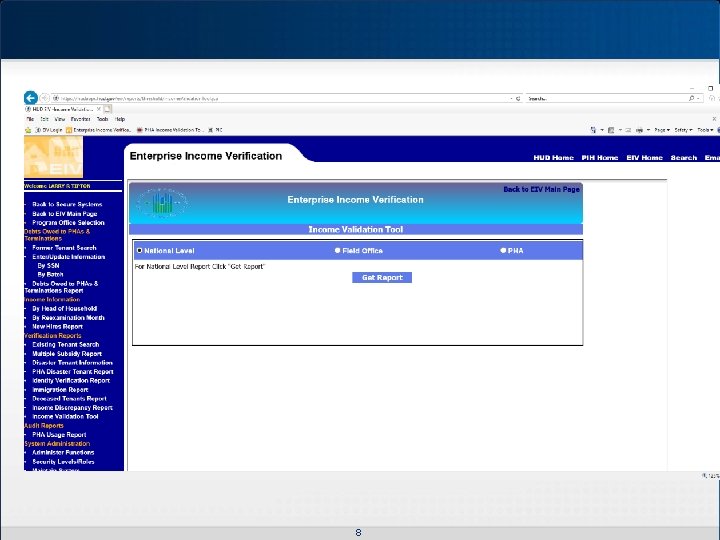Open the Help menu
The width and height of the screenshot is (720, 540).
[120, 119]
